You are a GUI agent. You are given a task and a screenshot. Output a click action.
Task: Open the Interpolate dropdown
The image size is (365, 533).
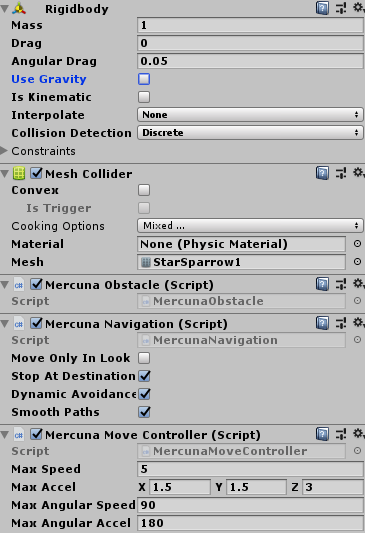pos(250,115)
